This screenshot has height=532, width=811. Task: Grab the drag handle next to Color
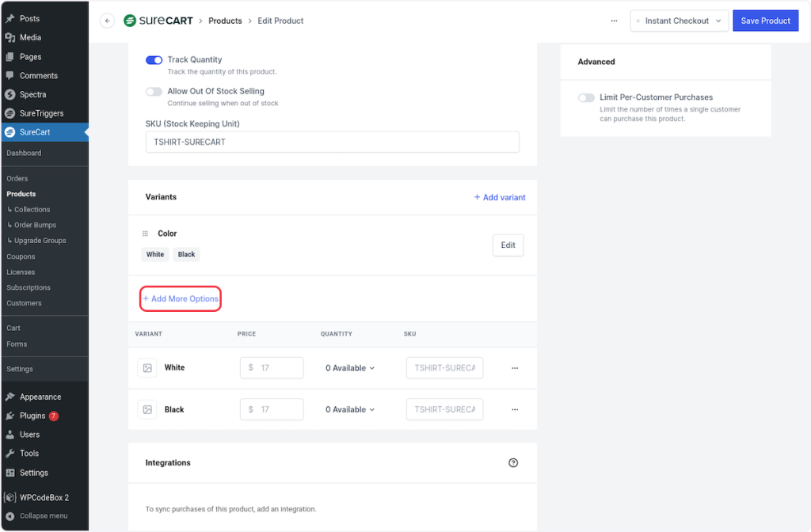(x=145, y=234)
